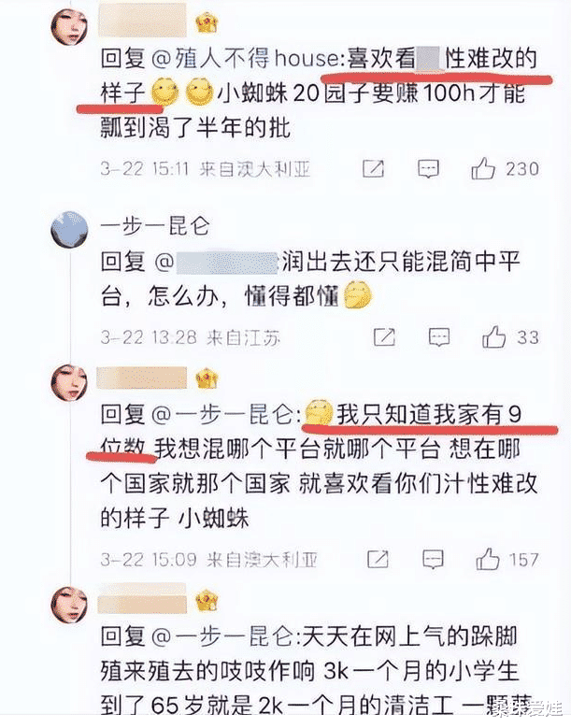The image size is (571, 728).
Task: Tap the crown badge on last comment
Action: 207,600
